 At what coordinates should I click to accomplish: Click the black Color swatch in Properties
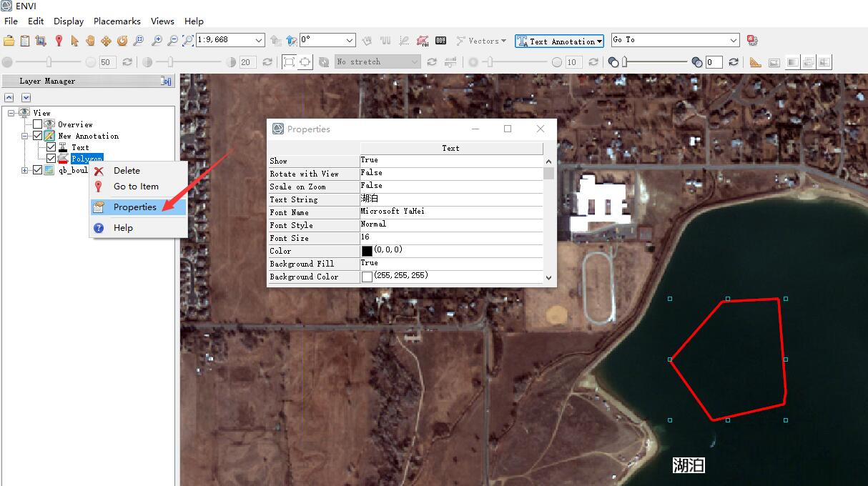pos(367,251)
